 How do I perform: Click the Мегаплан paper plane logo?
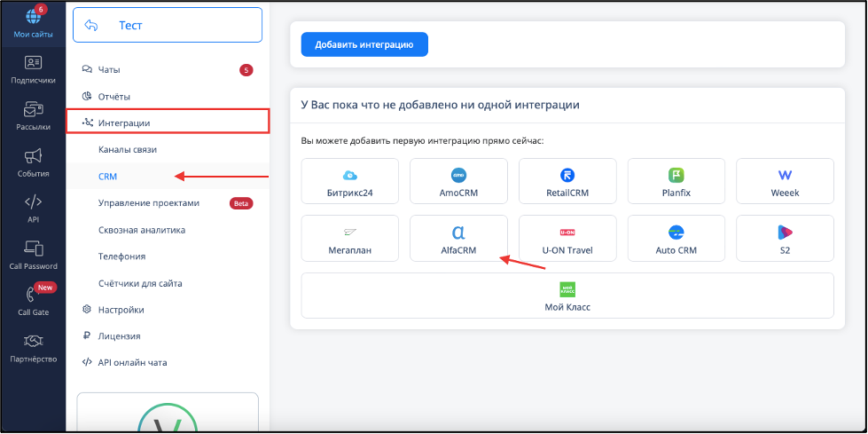(350, 233)
